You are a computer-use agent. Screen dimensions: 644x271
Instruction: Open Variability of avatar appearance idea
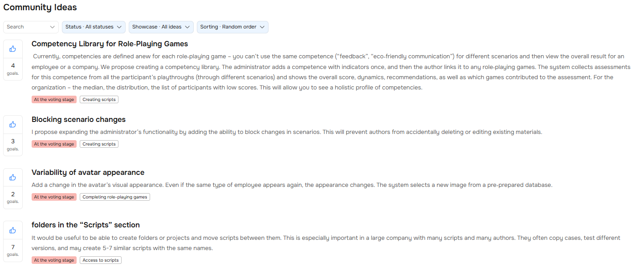(88, 173)
